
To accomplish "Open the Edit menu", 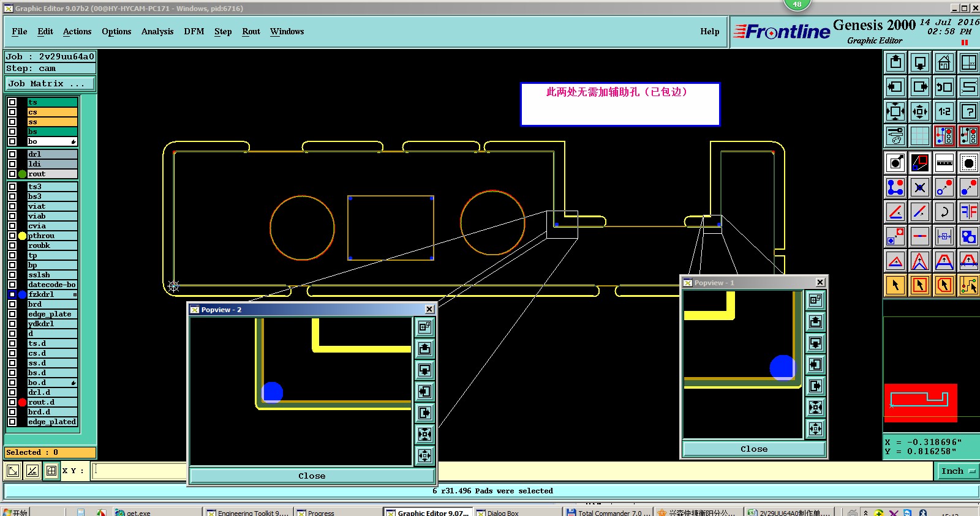I will (x=45, y=32).
